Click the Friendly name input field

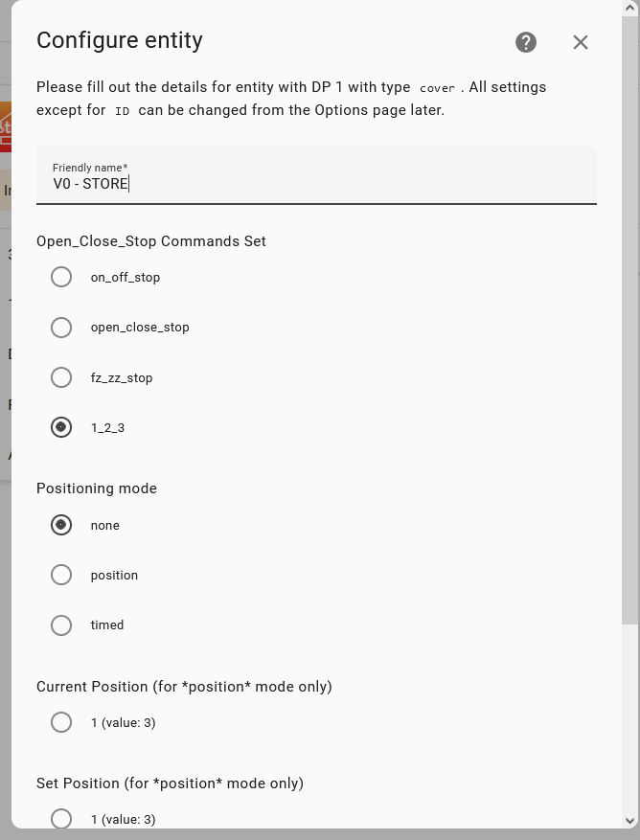point(316,175)
